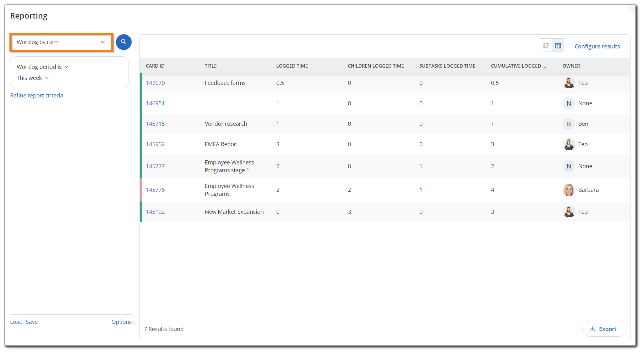Image resolution: width=644 pixels, height=354 pixels.
Task: Open the Options link
Action: pyautogui.click(x=122, y=322)
